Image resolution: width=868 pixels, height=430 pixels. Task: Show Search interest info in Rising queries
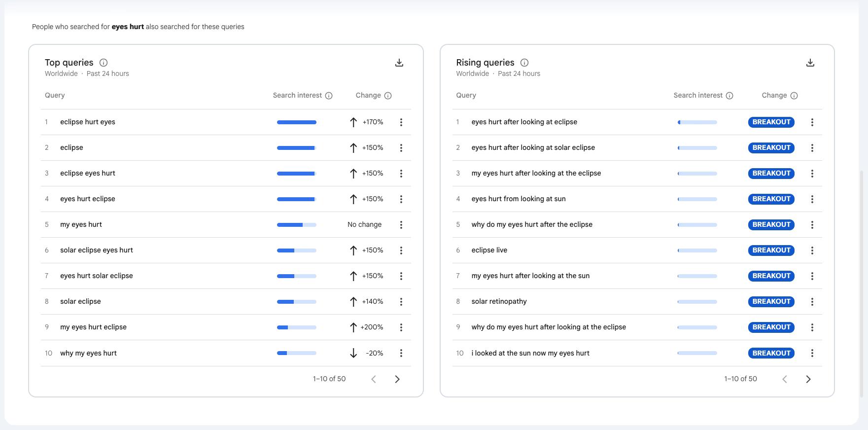tap(729, 96)
